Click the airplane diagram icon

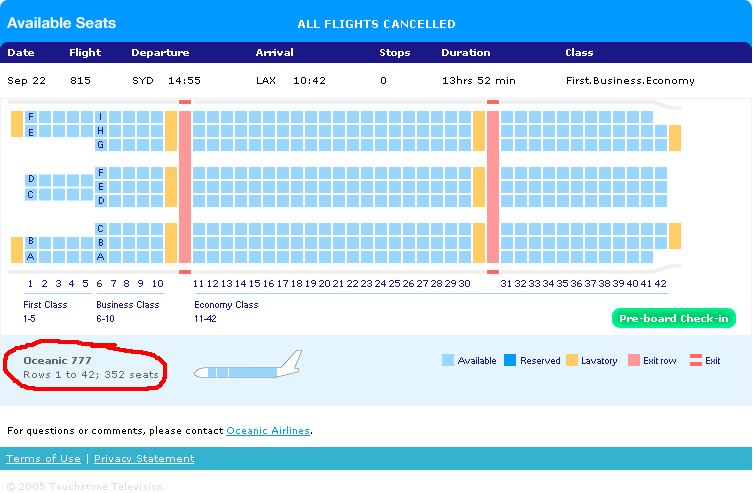(248, 365)
